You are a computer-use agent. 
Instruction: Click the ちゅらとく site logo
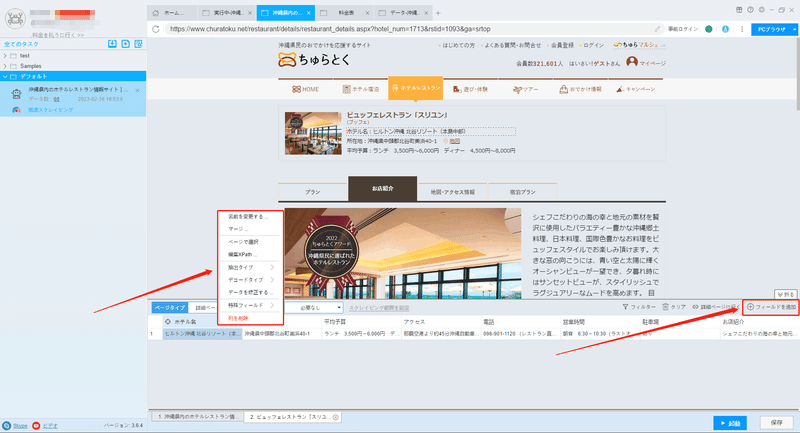[314, 60]
